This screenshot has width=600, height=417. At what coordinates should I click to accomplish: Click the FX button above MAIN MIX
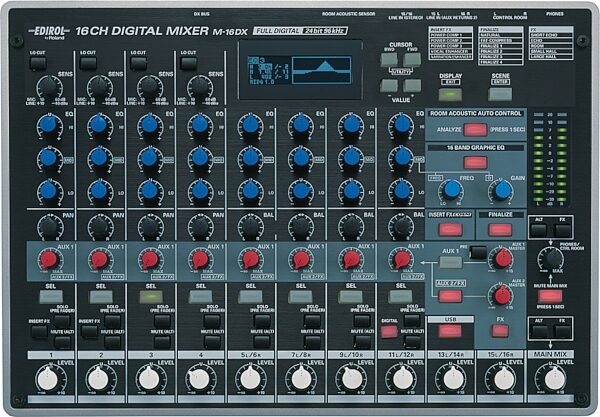[x=562, y=331]
